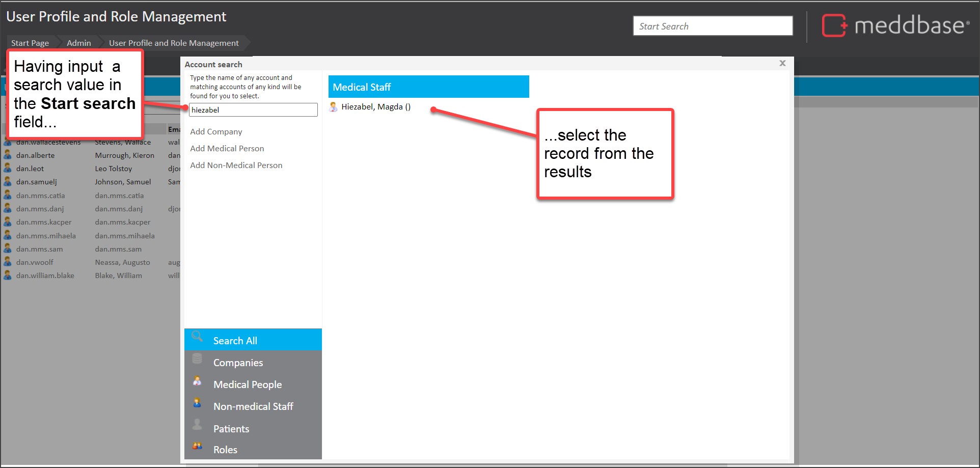The height and width of the screenshot is (468, 980).
Task: Click the magnifier icon beside Search All
Action: tap(197, 337)
